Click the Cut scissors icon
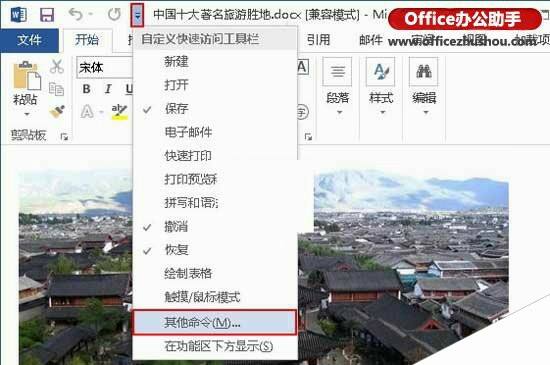 [x=56, y=66]
